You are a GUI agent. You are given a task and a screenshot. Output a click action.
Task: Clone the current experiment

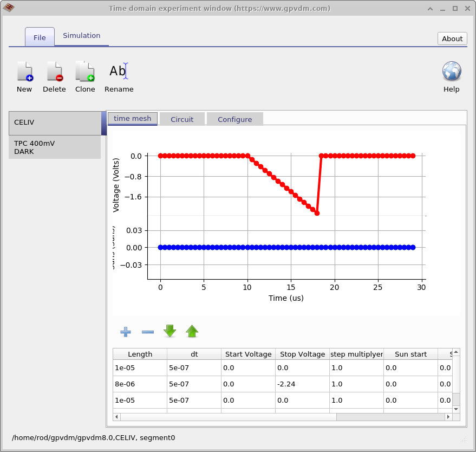point(85,76)
